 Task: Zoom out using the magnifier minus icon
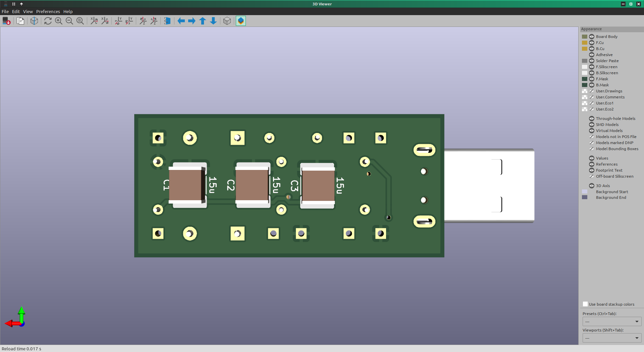(69, 21)
